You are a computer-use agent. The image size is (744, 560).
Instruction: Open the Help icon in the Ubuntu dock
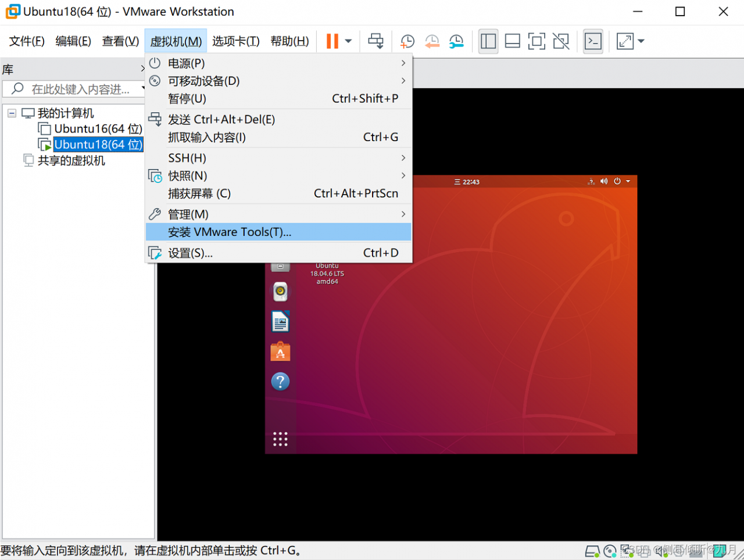click(280, 382)
